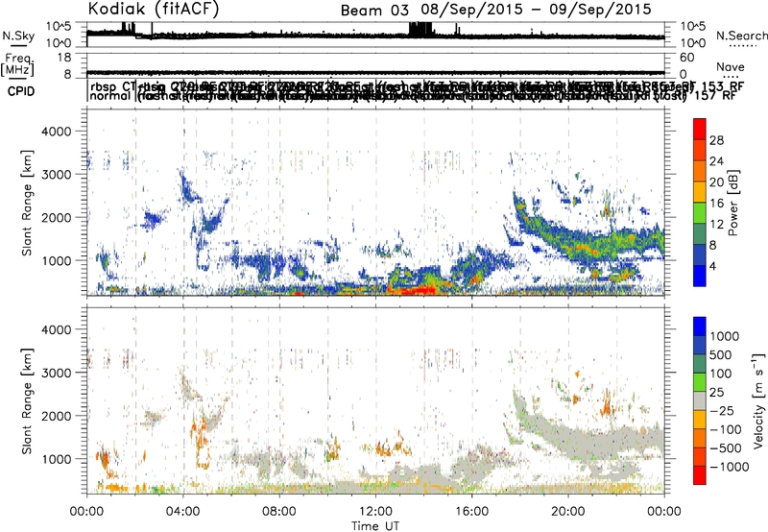Click the "rbsp CT" CPID mode text
Screen dimensions: 768x532
click(x=111, y=85)
